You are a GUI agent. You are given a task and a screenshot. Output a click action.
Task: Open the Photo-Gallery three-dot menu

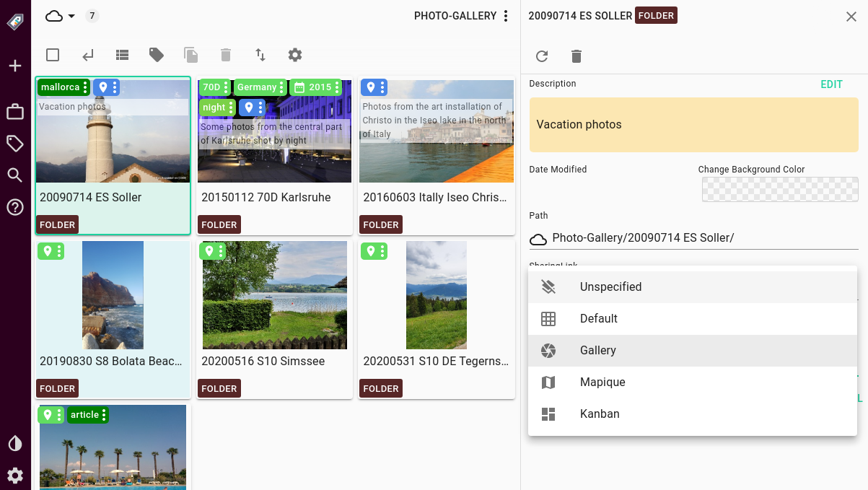506,16
